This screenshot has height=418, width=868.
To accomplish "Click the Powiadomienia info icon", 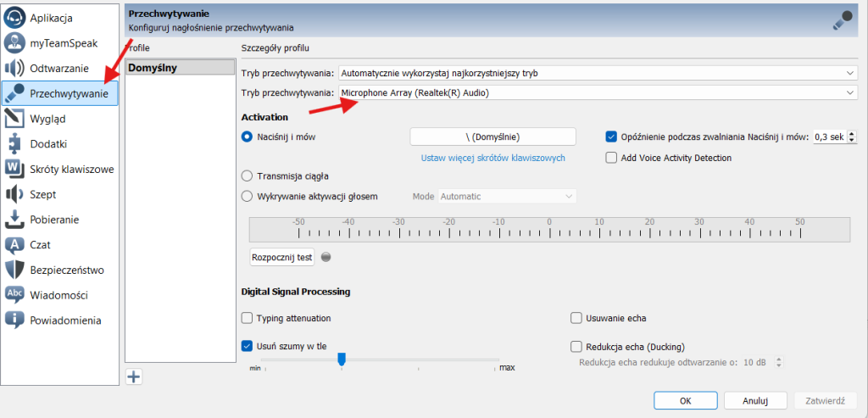I will tap(14, 320).
